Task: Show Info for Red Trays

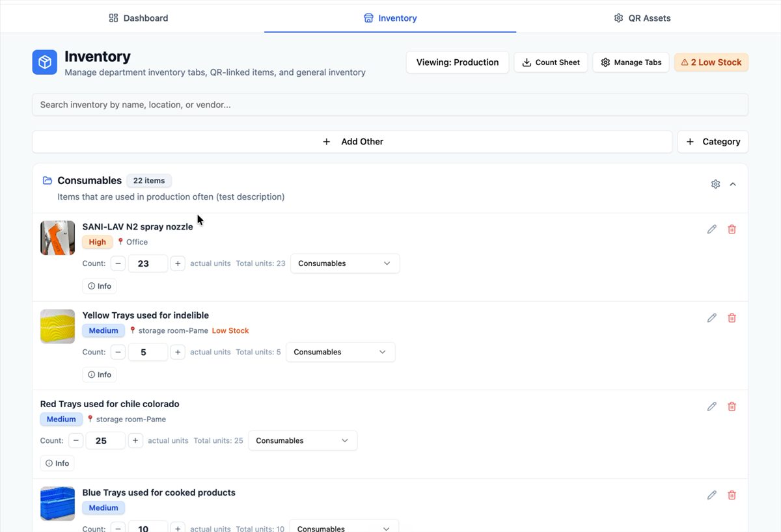Action: click(x=57, y=463)
